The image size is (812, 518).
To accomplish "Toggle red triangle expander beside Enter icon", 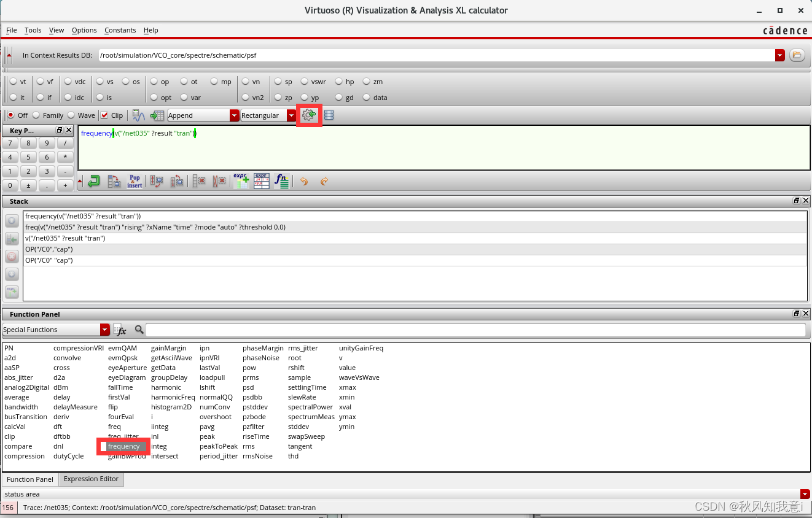I will (x=80, y=181).
